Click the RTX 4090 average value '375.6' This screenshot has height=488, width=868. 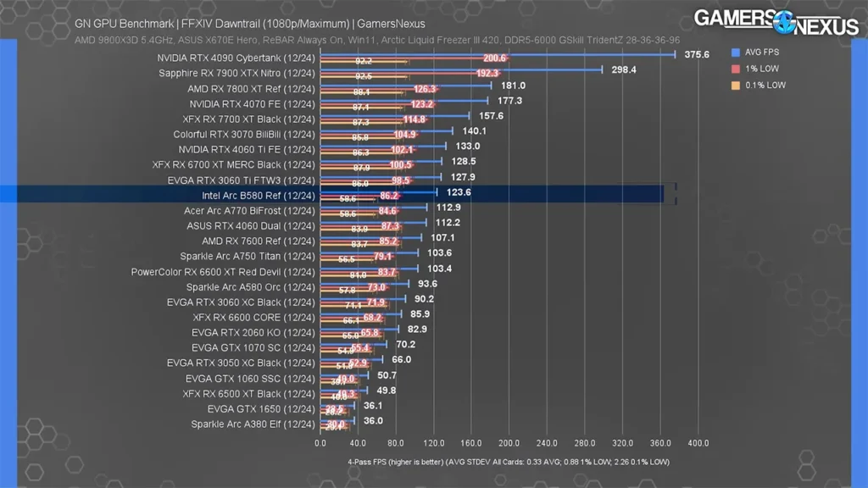pyautogui.click(x=697, y=55)
